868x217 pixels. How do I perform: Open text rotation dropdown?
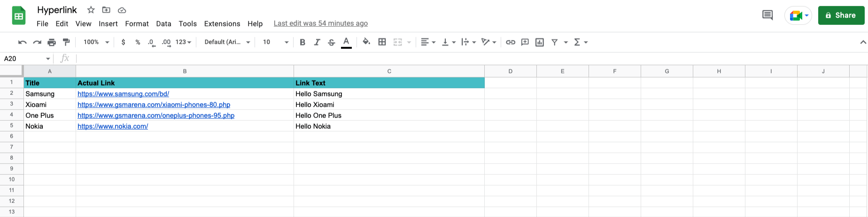[x=489, y=42]
